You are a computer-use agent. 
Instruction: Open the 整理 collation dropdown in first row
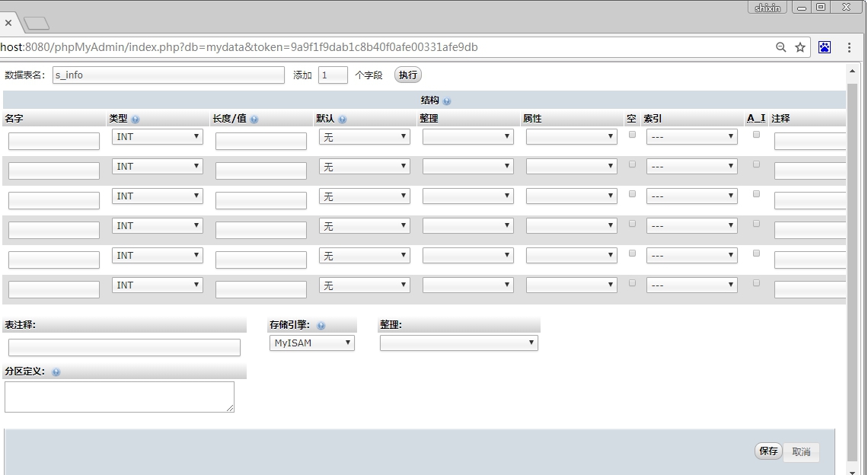[468, 137]
